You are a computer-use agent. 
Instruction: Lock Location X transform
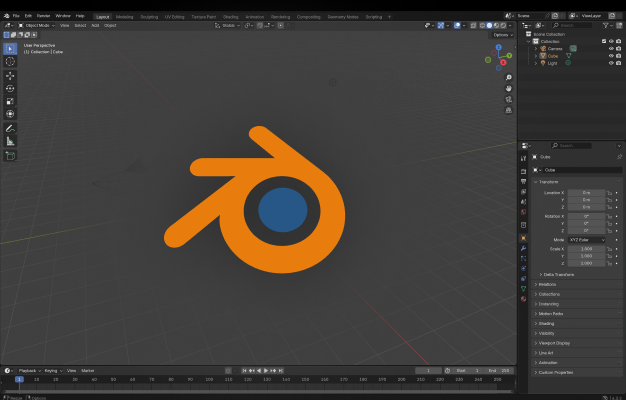pyautogui.click(x=609, y=193)
